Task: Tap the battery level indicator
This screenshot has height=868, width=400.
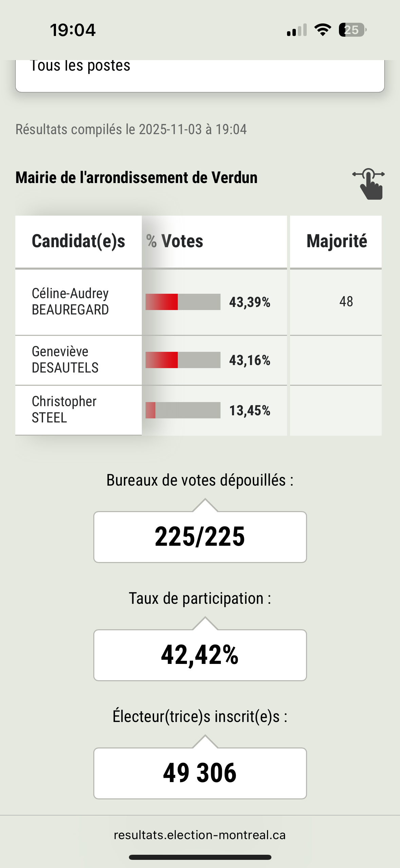Action: click(x=352, y=30)
